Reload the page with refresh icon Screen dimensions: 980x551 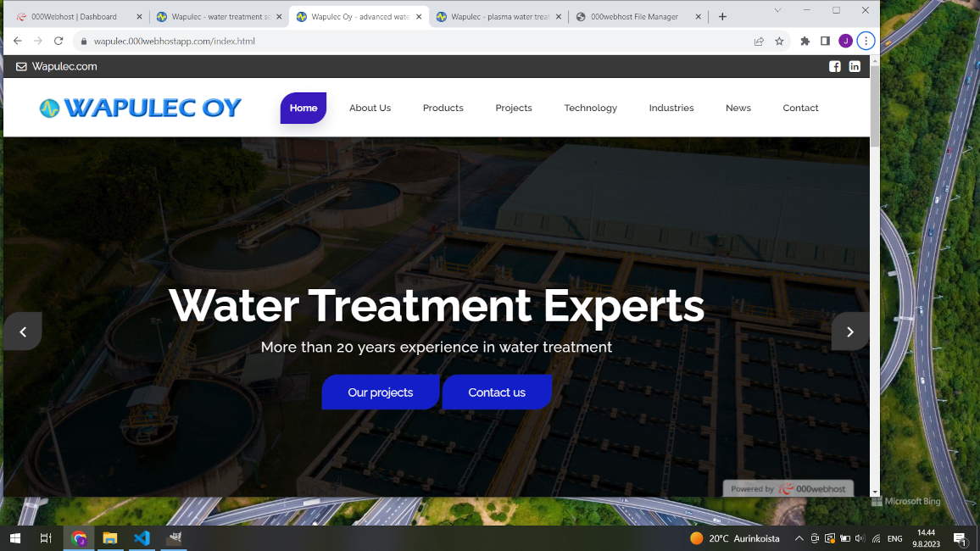point(58,42)
